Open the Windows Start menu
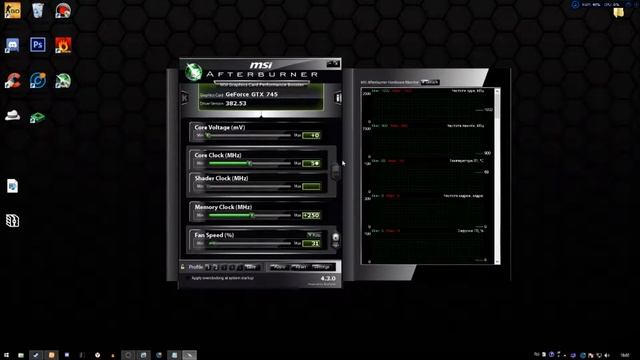The image size is (640, 360). click(x=6, y=355)
